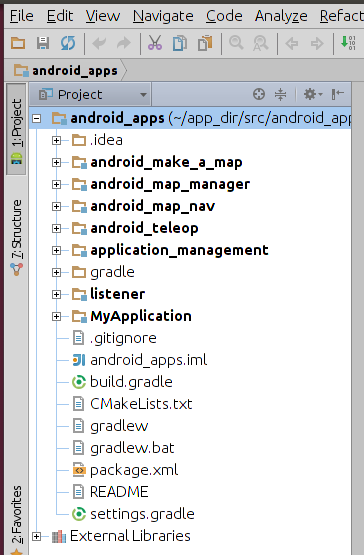Select the android_apps root tree item

190,118
